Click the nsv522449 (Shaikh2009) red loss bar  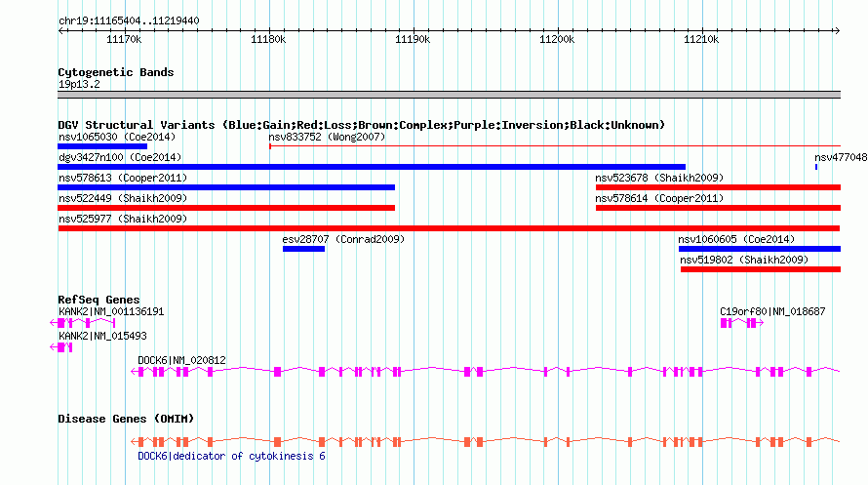pos(226,208)
